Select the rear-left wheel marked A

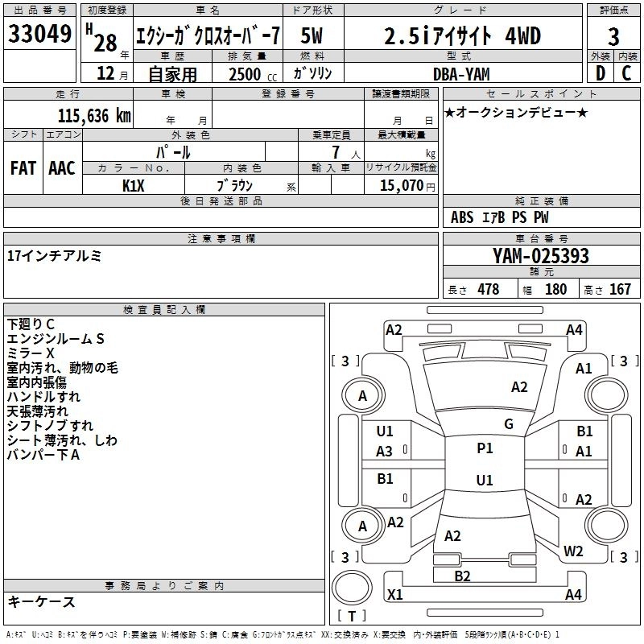(363, 526)
